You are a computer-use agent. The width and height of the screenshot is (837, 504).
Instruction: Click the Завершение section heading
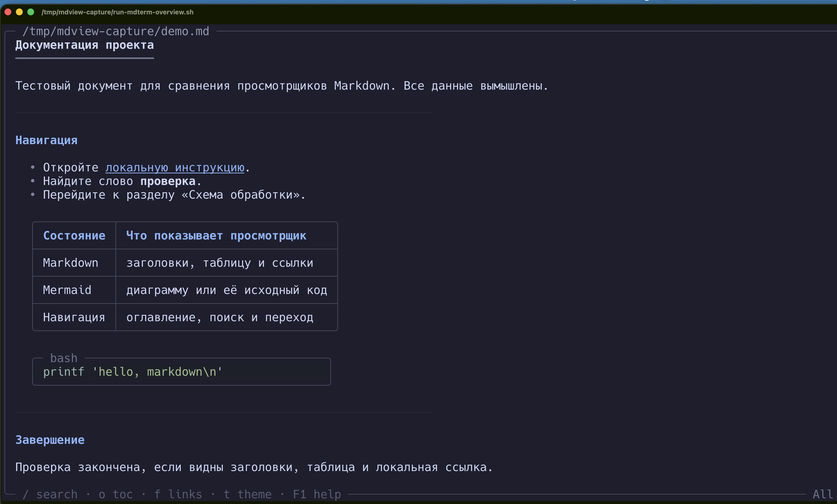(50, 440)
